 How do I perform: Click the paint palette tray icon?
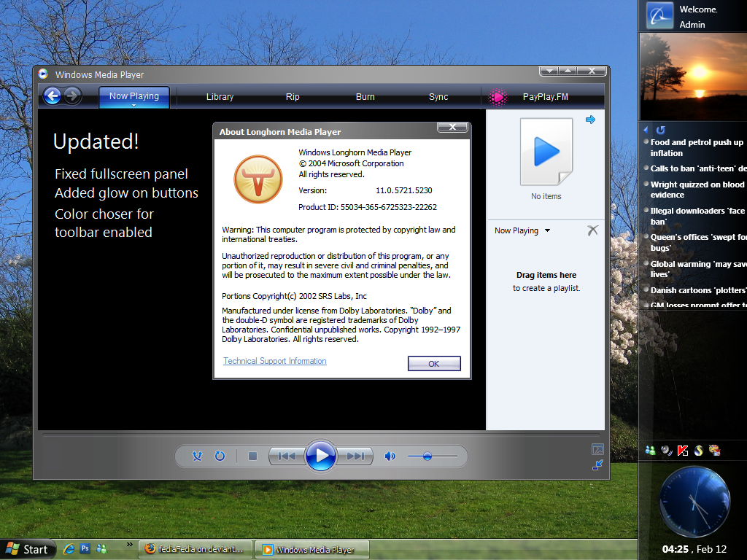click(x=715, y=450)
